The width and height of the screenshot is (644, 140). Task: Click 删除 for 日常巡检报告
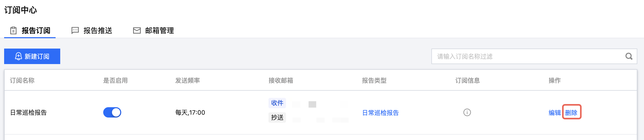pos(571,113)
